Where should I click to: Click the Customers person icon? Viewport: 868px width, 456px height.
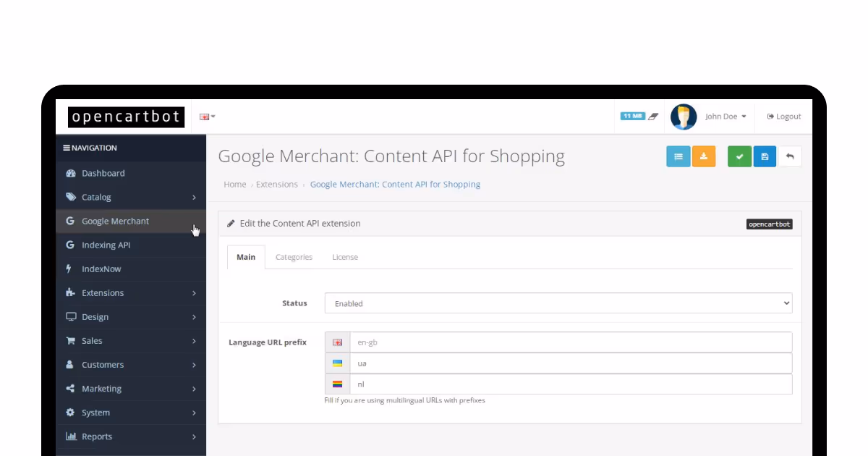pyautogui.click(x=69, y=364)
